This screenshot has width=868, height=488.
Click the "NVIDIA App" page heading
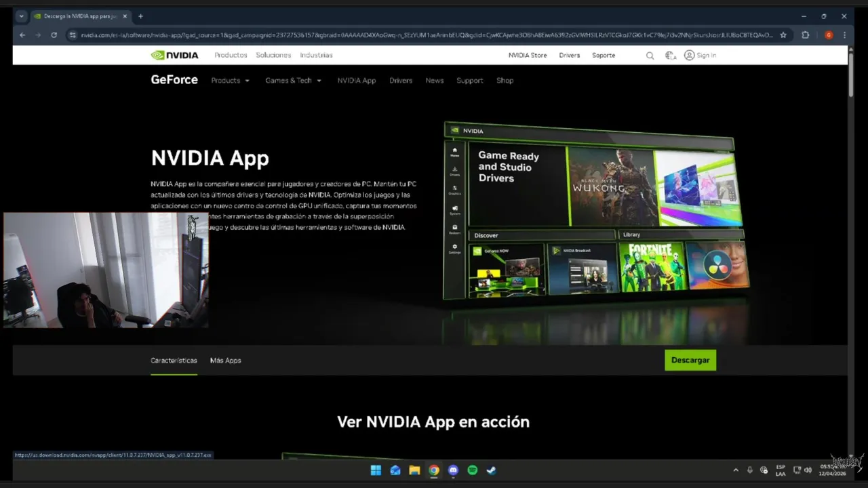pyautogui.click(x=210, y=158)
